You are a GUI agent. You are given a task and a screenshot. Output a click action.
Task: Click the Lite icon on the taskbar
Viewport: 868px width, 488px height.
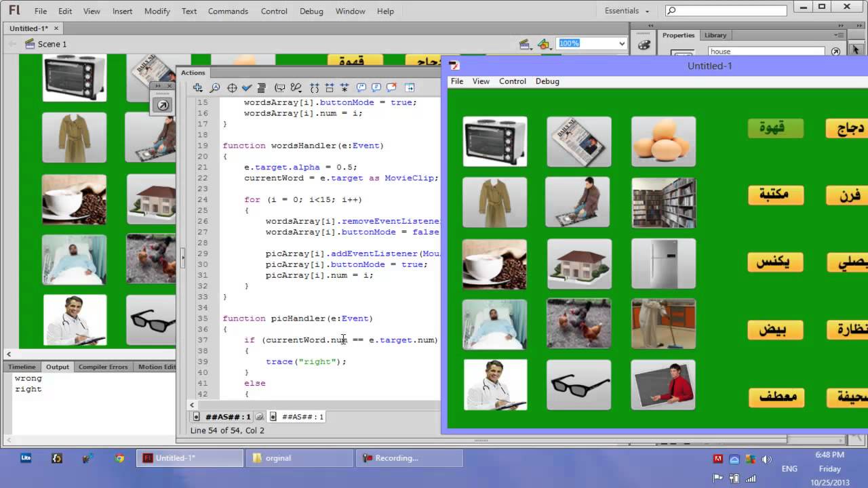(x=26, y=458)
